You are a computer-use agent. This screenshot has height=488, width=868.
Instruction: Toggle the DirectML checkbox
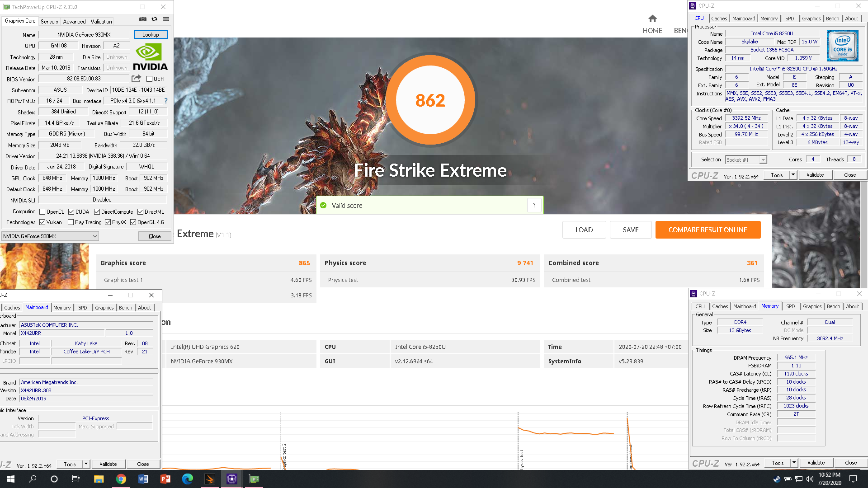coord(140,212)
